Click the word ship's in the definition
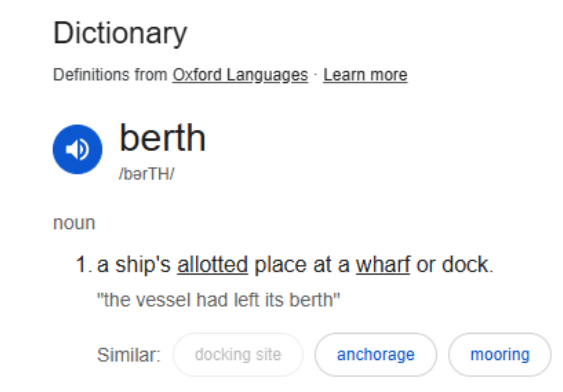 point(143,265)
